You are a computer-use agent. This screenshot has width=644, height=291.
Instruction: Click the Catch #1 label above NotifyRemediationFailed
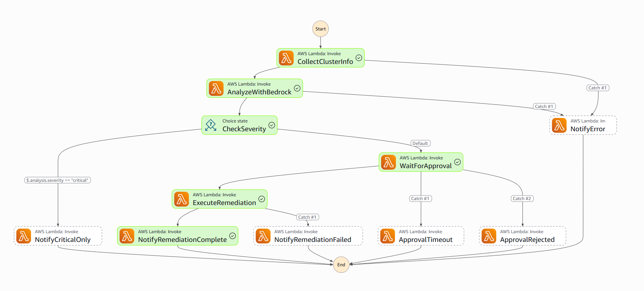307,217
